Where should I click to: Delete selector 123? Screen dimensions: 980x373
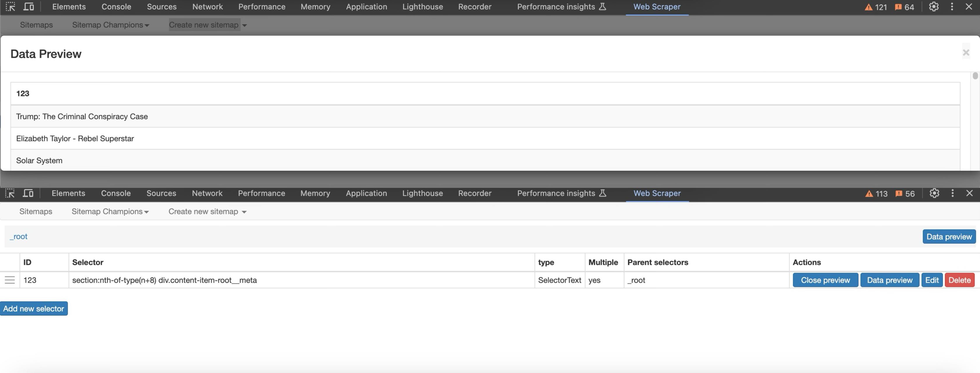tap(959, 280)
